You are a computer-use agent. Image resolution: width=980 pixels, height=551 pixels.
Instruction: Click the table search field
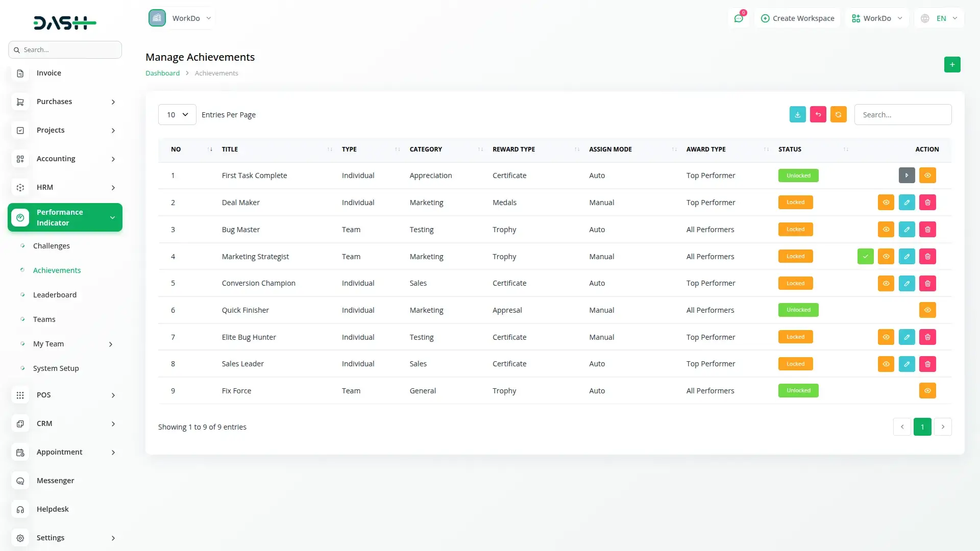click(902, 115)
